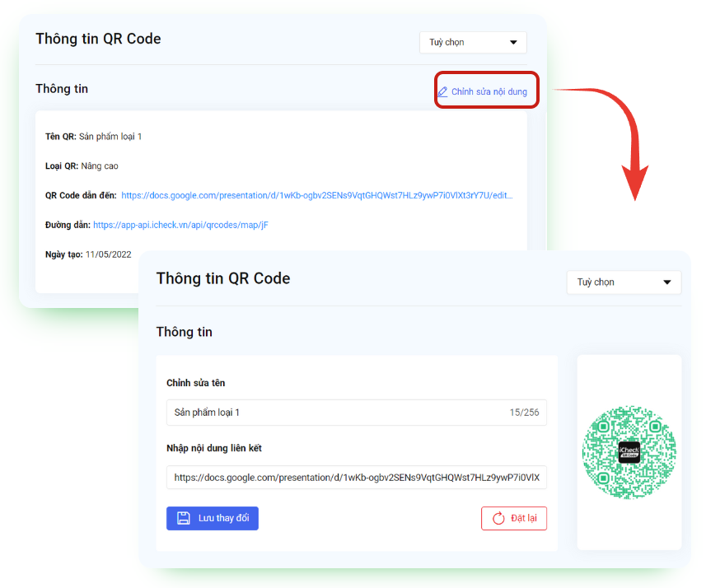
Task: Click the 15/256 character counter
Action: (x=524, y=412)
